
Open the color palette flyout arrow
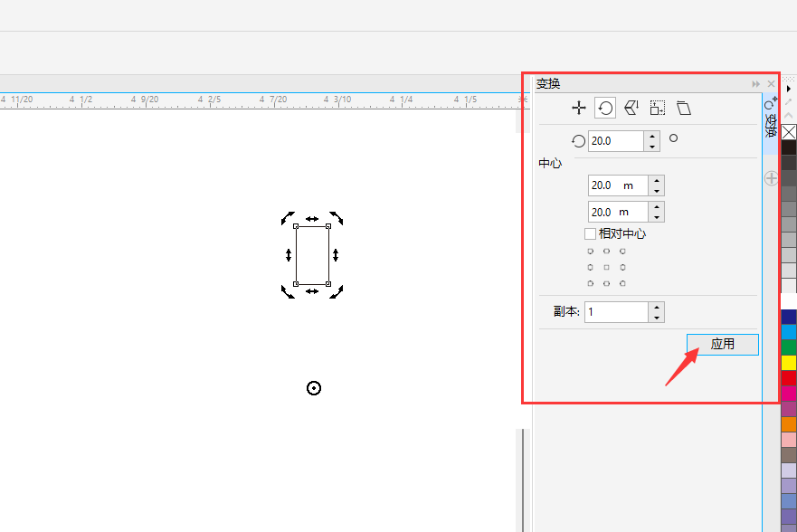click(x=788, y=89)
